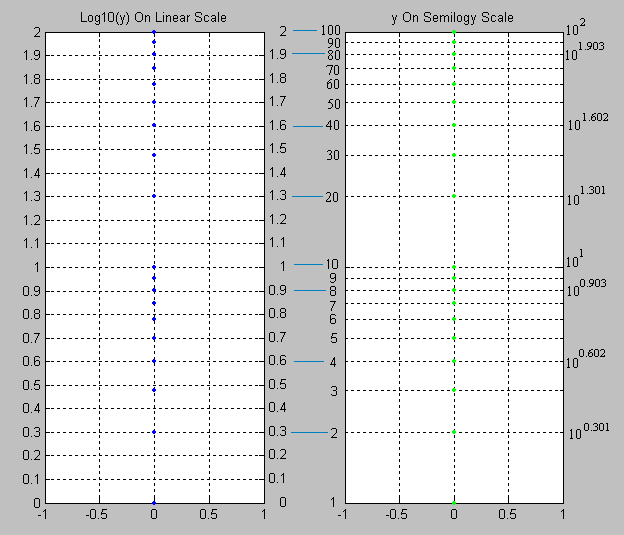This screenshot has height=535, width=624.
Task: Click the green data point at 100
Action: [x=454, y=32]
